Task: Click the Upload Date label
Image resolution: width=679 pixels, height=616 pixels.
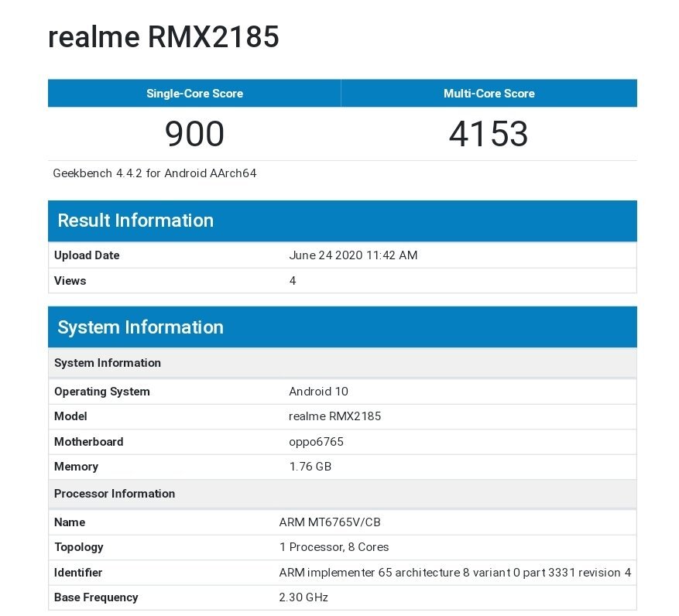Action: click(87, 255)
